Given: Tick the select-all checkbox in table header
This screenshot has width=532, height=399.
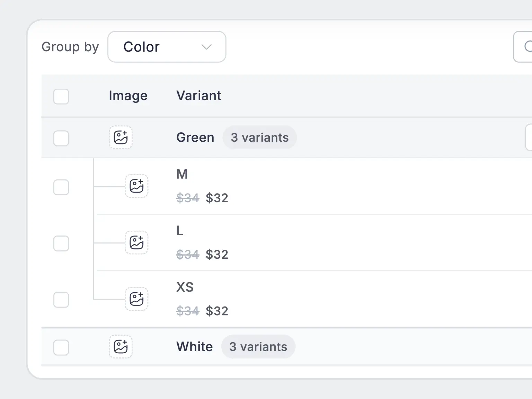Looking at the screenshot, I should pyautogui.click(x=61, y=96).
